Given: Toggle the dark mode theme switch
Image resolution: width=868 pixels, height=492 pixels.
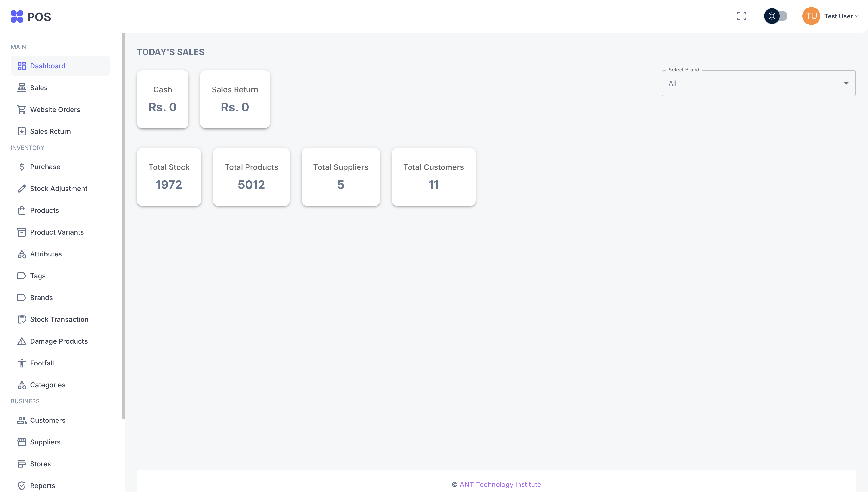Looking at the screenshot, I should (776, 16).
